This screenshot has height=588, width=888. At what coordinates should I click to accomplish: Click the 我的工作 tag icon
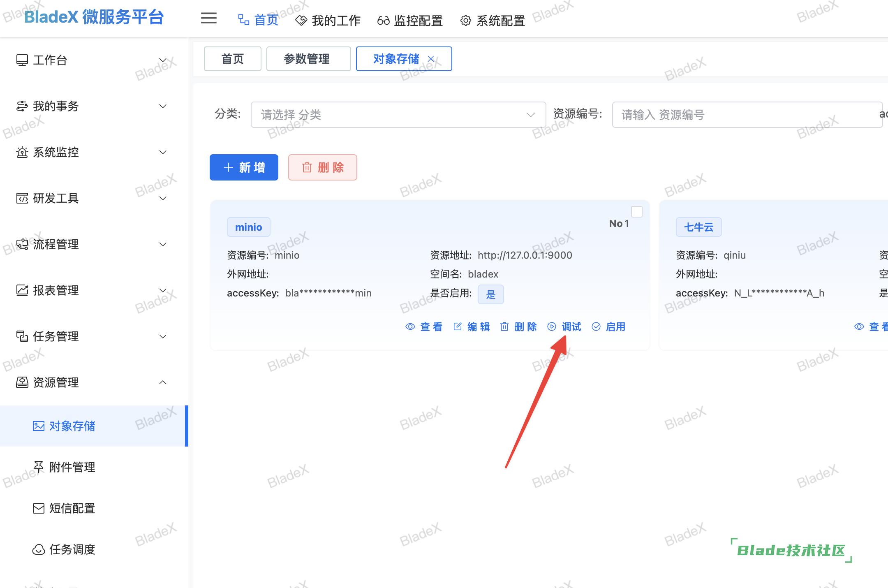[301, 21]
